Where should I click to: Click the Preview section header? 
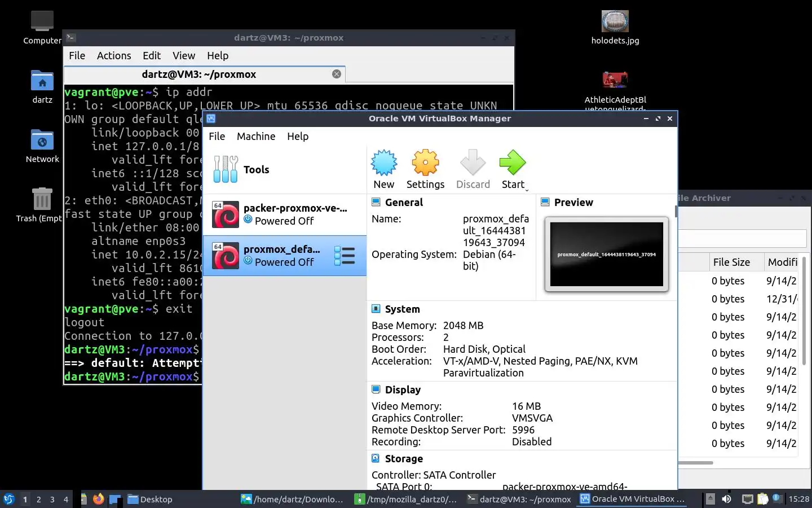pyautogui.click(x=573, y=202)
